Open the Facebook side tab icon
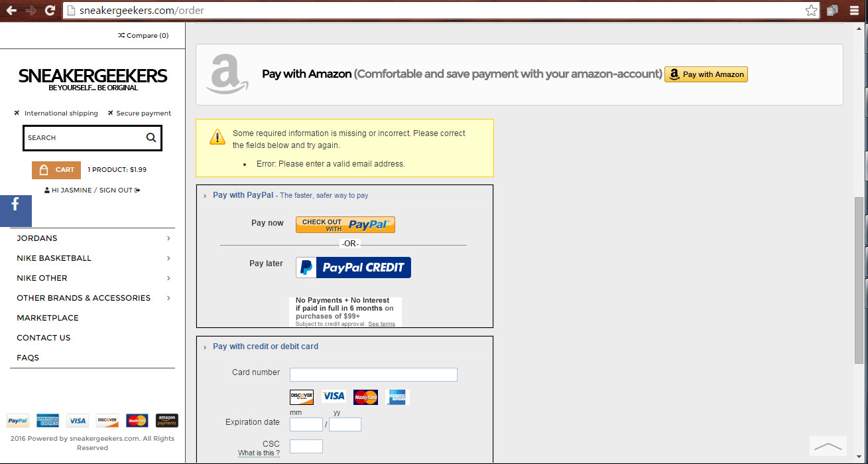Viewport: 868px width, 464px height. click(15, 211)
